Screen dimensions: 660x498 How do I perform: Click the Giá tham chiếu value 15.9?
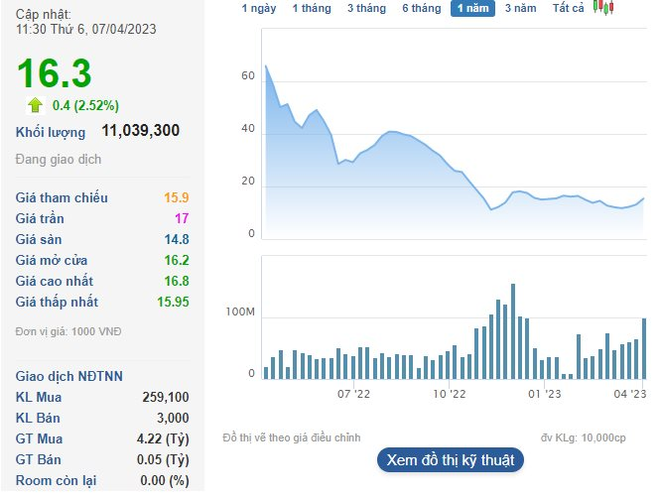click(x=176, y=197)
